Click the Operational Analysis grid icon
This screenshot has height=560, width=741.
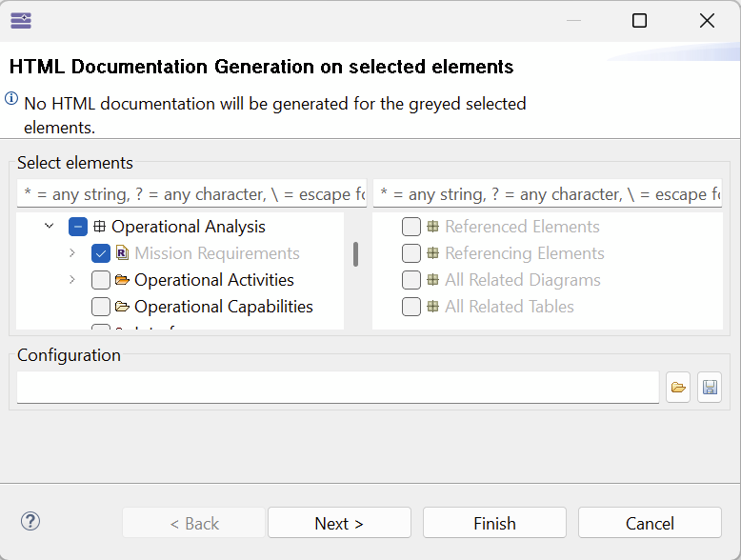tap(99, 227)
